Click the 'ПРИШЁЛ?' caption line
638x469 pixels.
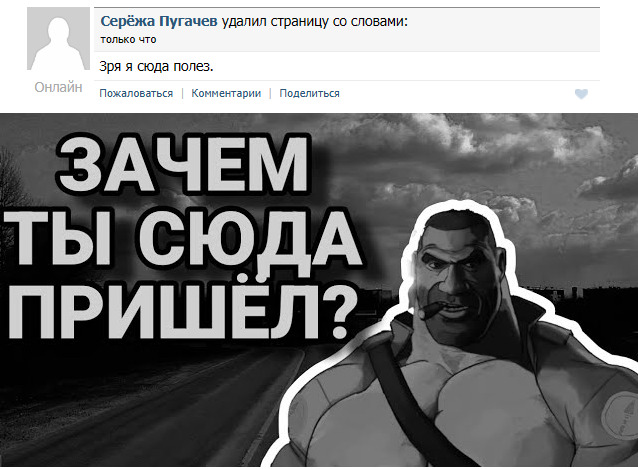pos(181,310)
